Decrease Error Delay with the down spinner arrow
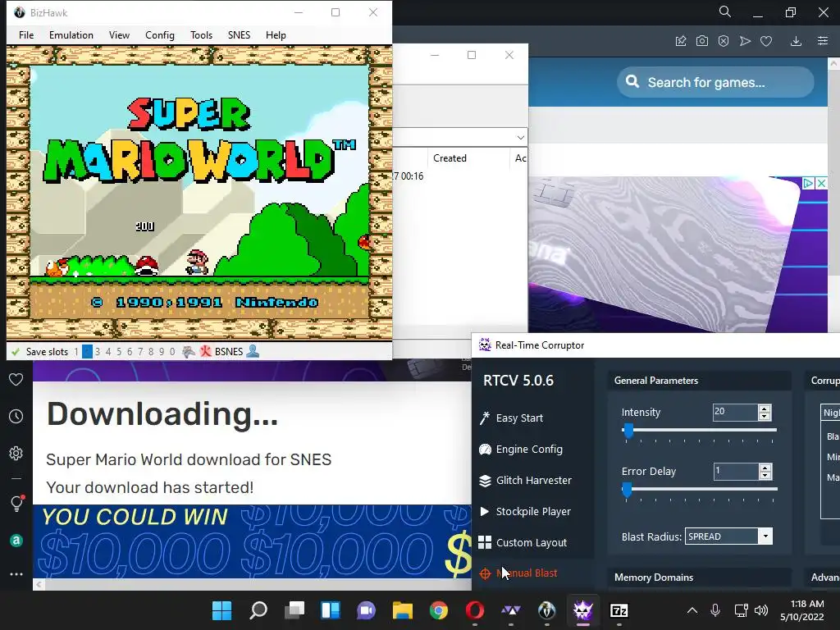 (x=765, y=475)
